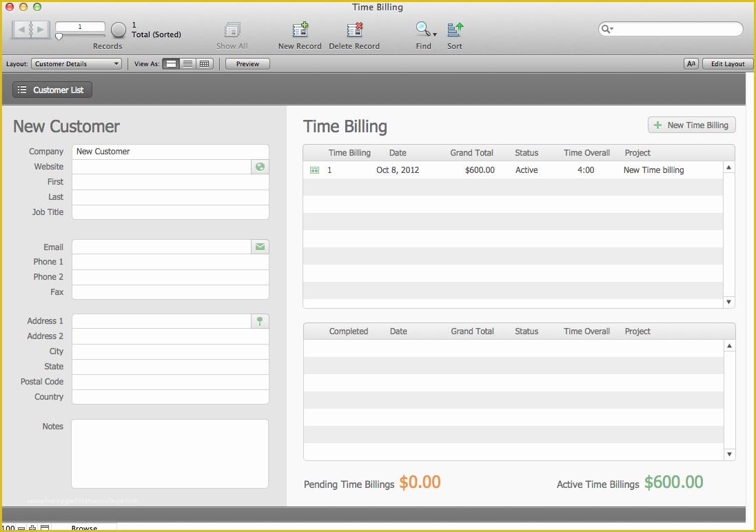756x532 pixels.
Task: Click the Browse mode status bar entry
Action: tap(84, 528)
